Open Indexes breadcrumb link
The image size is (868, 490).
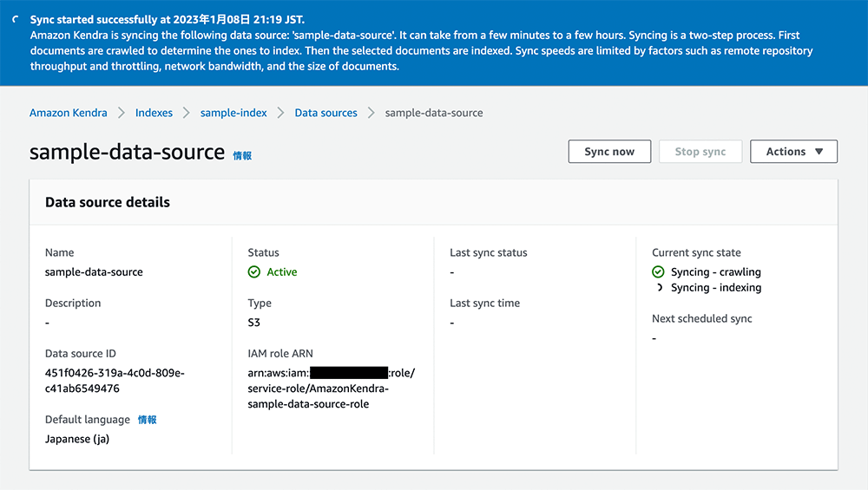coord(154,113)
